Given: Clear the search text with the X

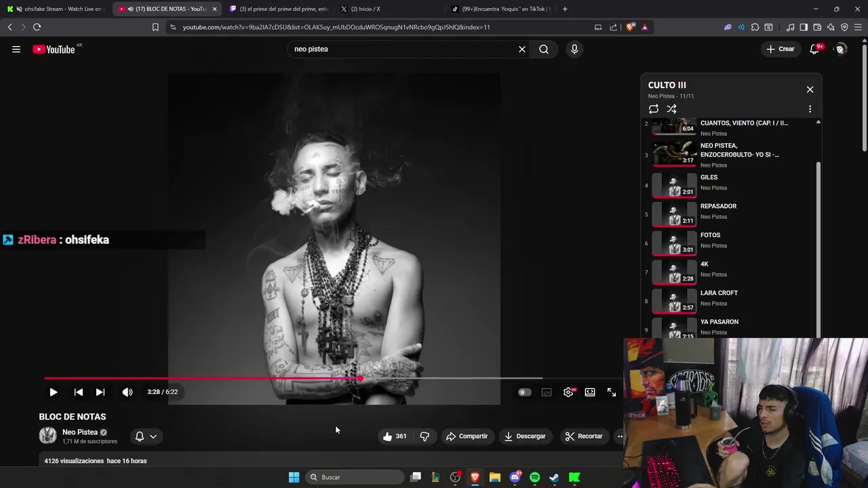Looking at the screenshot, I should (522, 49).
